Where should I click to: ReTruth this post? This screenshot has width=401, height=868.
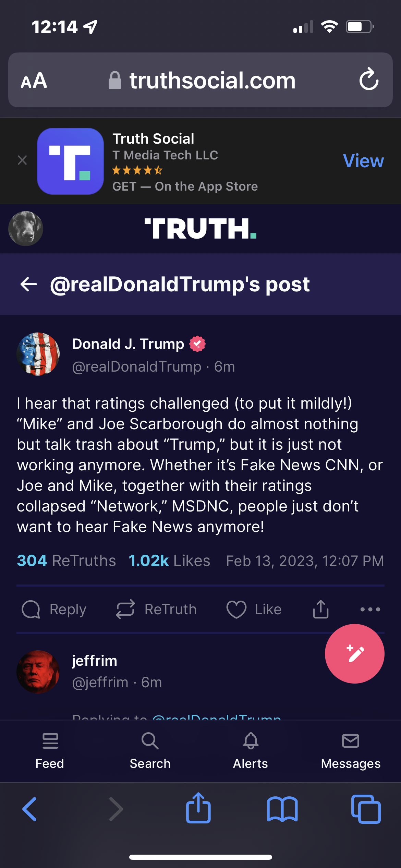(x=125, y=610)
